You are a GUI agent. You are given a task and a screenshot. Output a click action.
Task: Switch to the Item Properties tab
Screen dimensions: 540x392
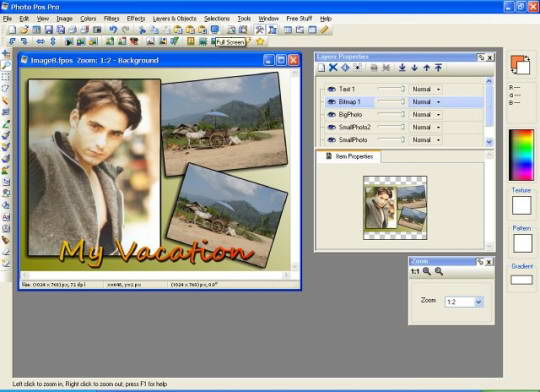[349, 156]
